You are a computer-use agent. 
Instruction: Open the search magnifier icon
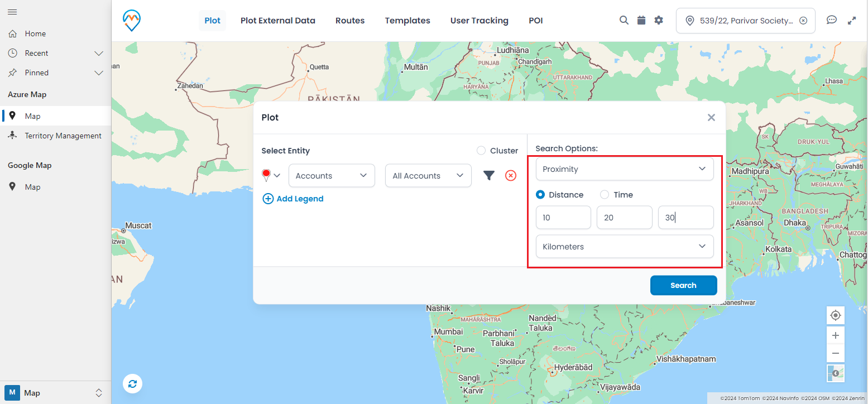624,20
